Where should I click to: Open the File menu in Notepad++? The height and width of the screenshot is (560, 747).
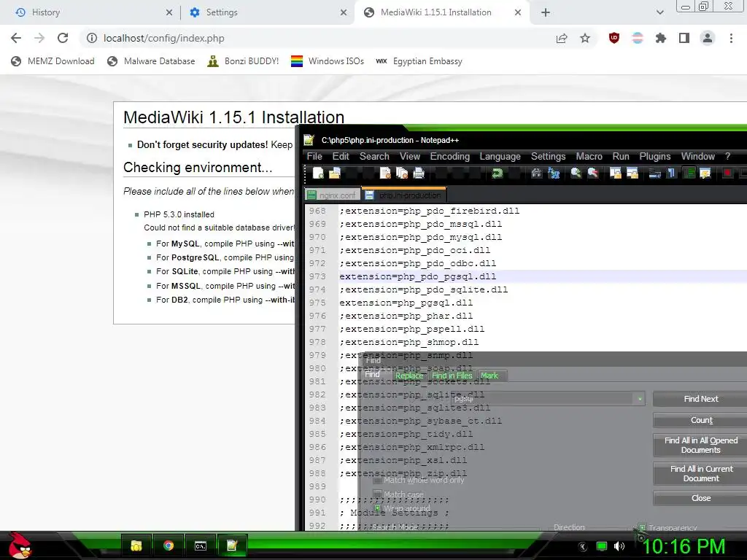pyautogui.click(x=314, y=156)
